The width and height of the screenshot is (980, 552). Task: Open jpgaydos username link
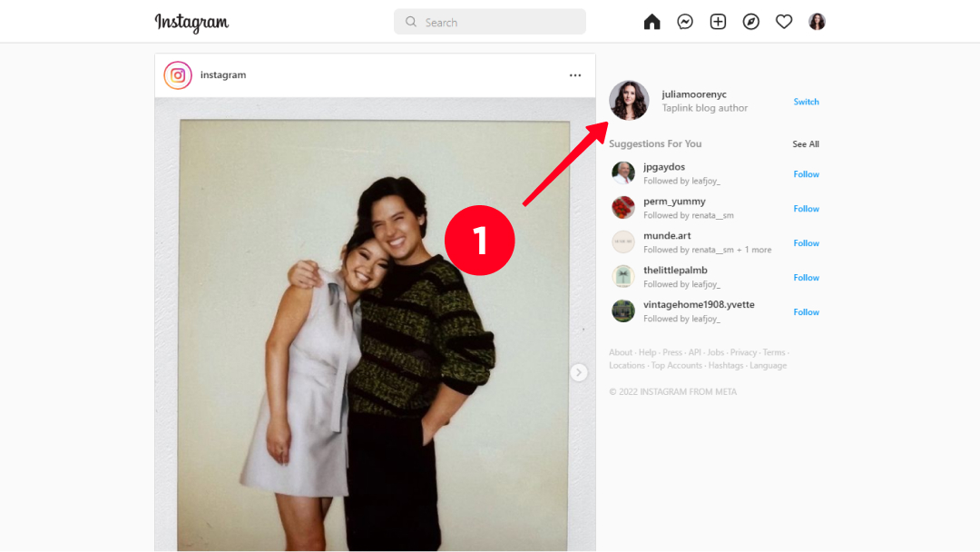[664, 167]
